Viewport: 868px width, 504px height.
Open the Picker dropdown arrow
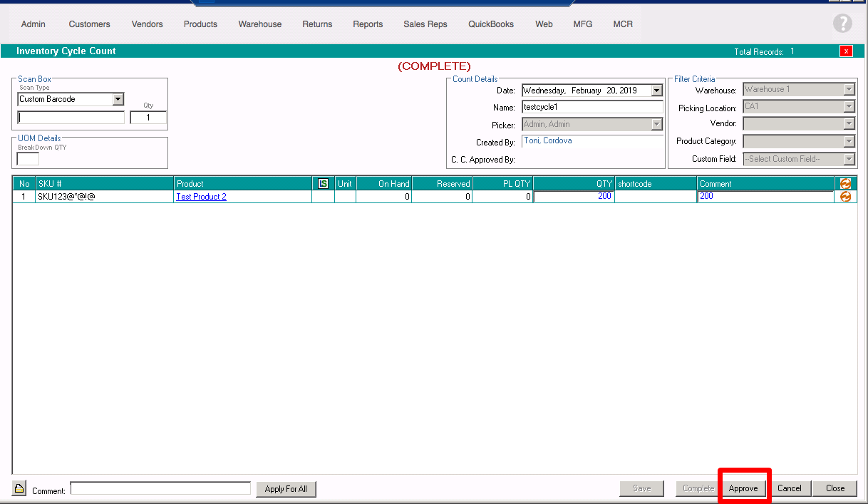click(x=656, y=124)
